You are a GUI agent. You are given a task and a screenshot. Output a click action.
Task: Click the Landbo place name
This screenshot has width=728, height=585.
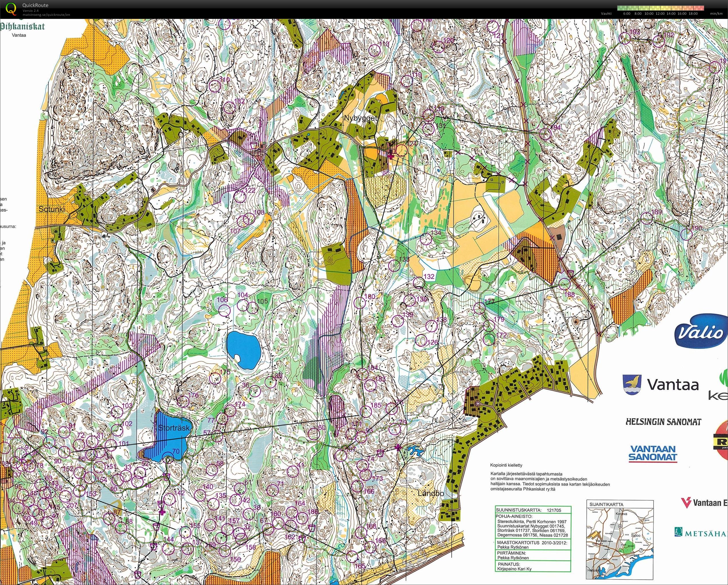430,493
